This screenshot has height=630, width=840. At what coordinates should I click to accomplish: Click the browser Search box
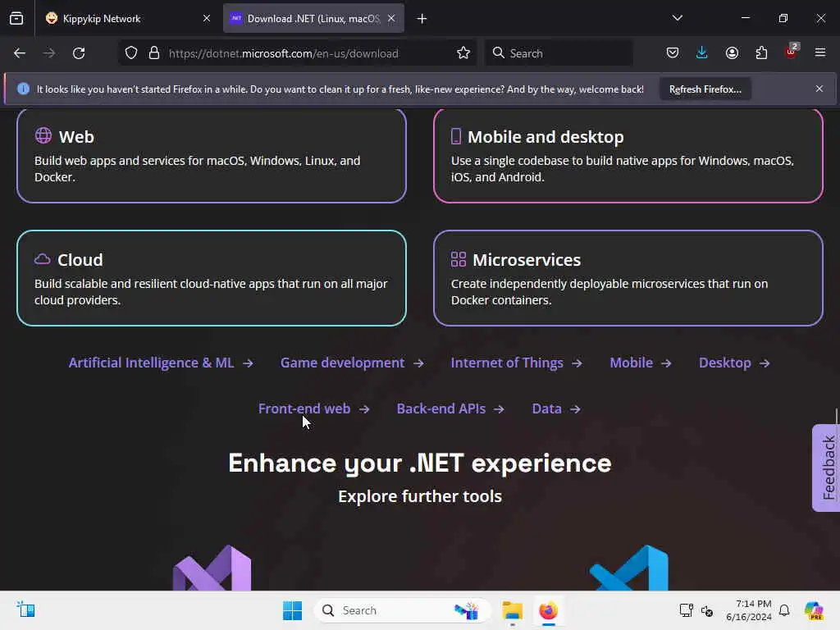point(559,53)
